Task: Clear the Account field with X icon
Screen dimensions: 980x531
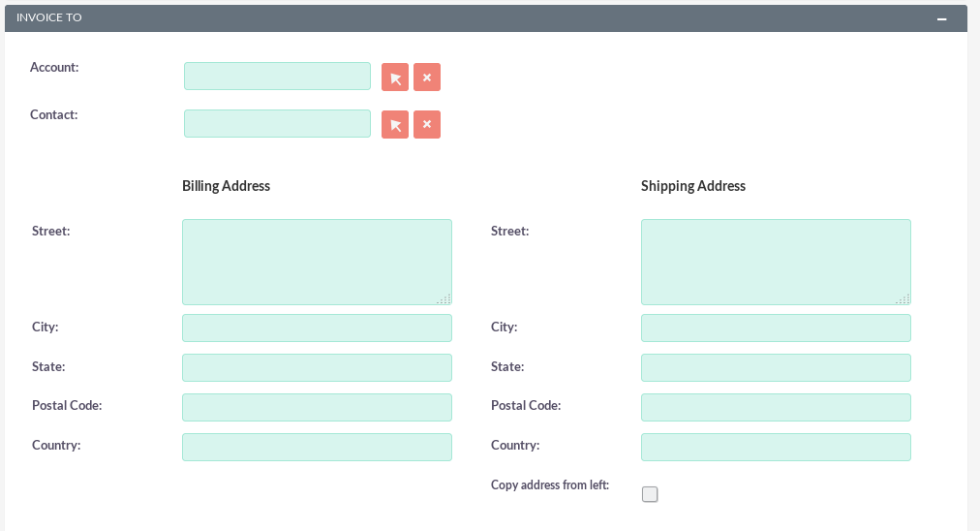Action: [427, 78]
